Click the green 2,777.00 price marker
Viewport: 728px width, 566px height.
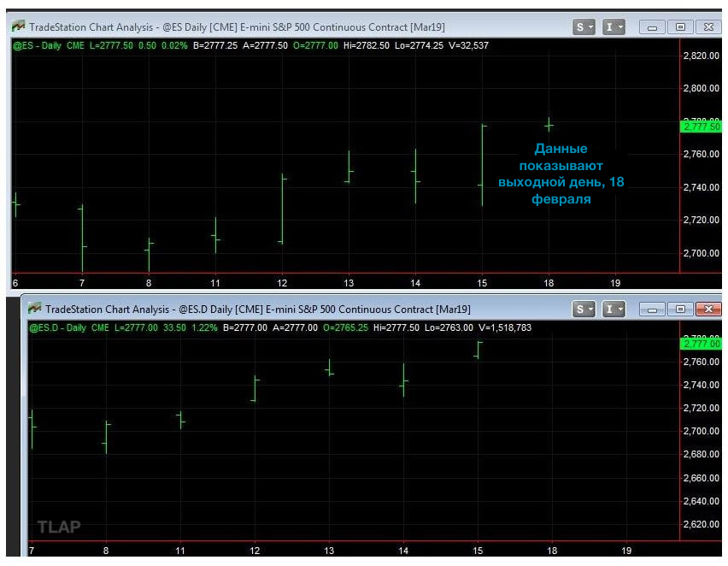pos(701,344)
